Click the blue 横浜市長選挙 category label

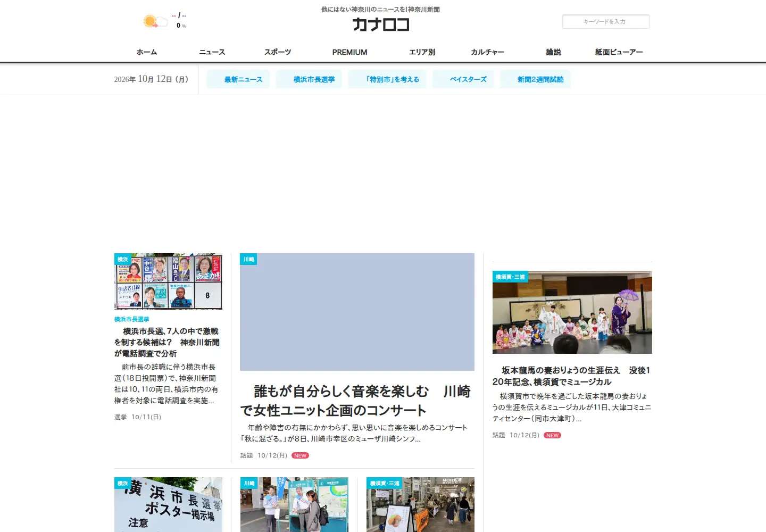tap(132, 319)
